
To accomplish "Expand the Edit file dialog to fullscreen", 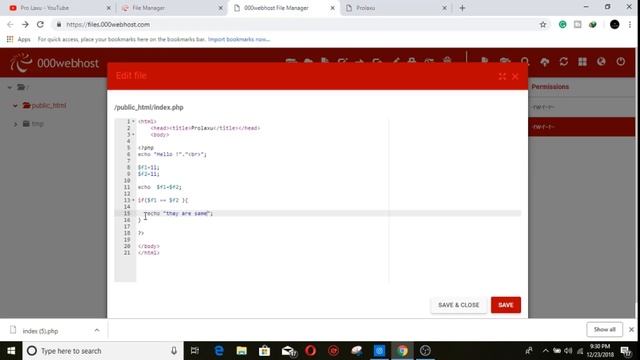I will (x=502, y=76).
